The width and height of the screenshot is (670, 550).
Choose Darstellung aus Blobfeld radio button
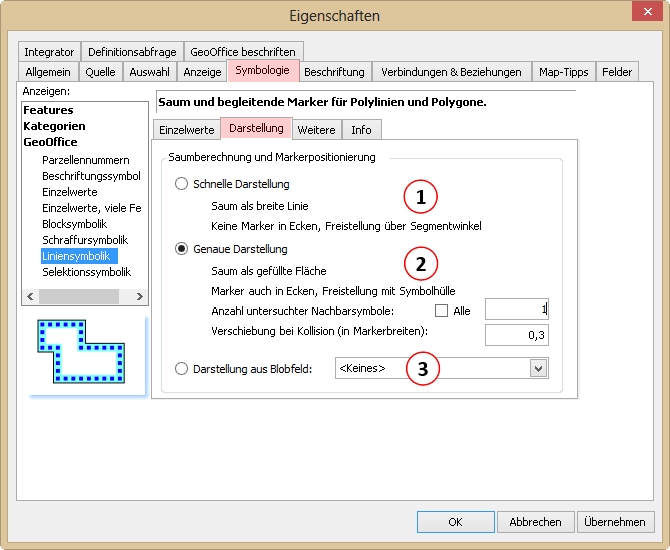pos(181,369)
